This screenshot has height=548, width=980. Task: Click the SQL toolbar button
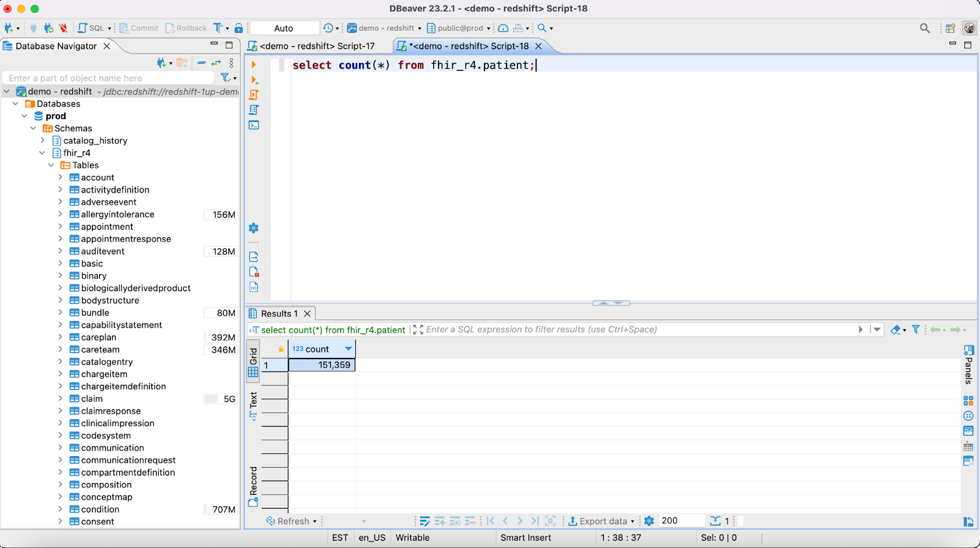click(91, 28)
